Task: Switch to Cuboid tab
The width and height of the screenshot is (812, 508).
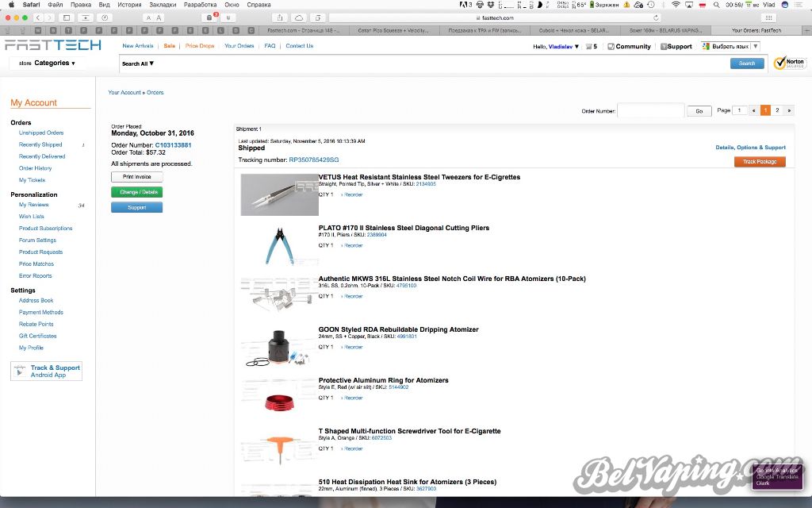Action: [576, 31]
